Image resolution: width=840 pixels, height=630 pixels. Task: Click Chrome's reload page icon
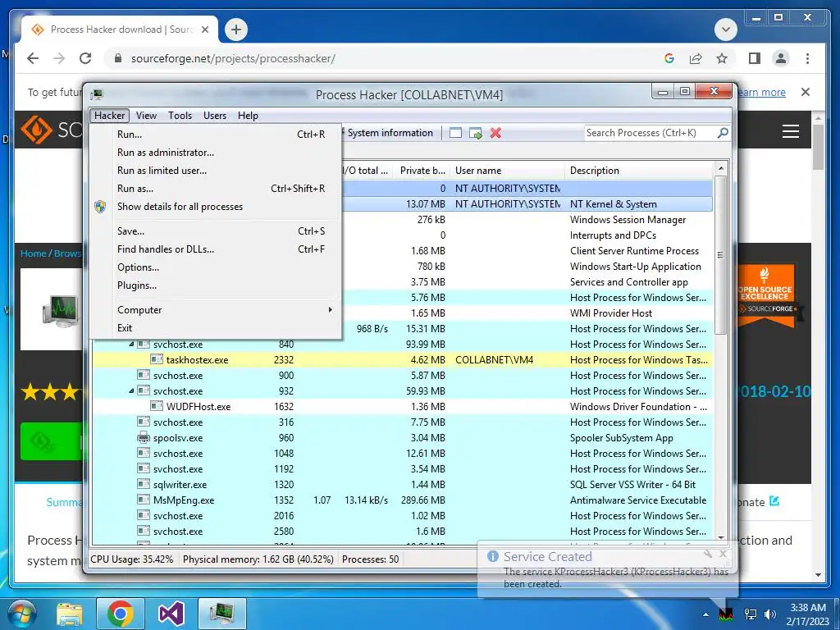pos(85,58)
